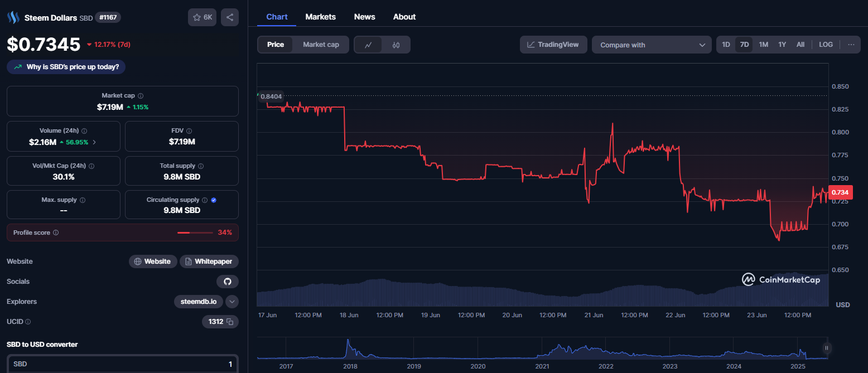Open the GitHub socials icon
Viewport: 868px width, 373px height.
pyautogui.click(x=228, y=282)
